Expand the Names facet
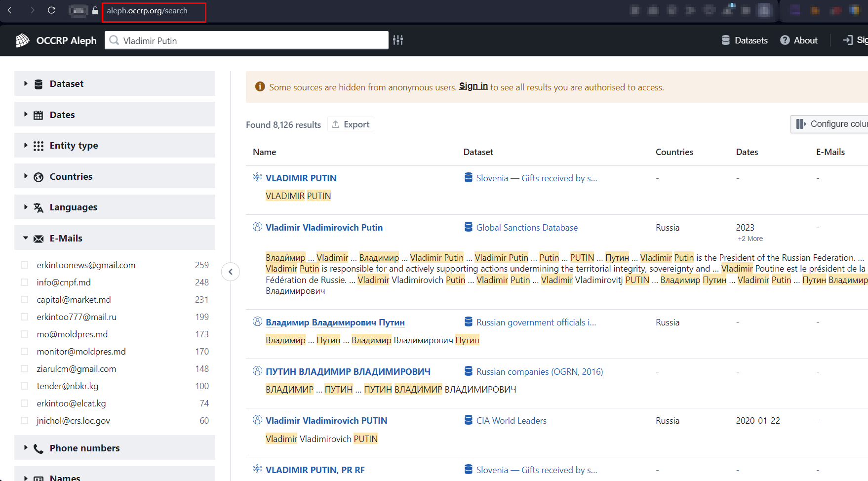The width and height of the screenshot is (868, 481). [115, 474]
